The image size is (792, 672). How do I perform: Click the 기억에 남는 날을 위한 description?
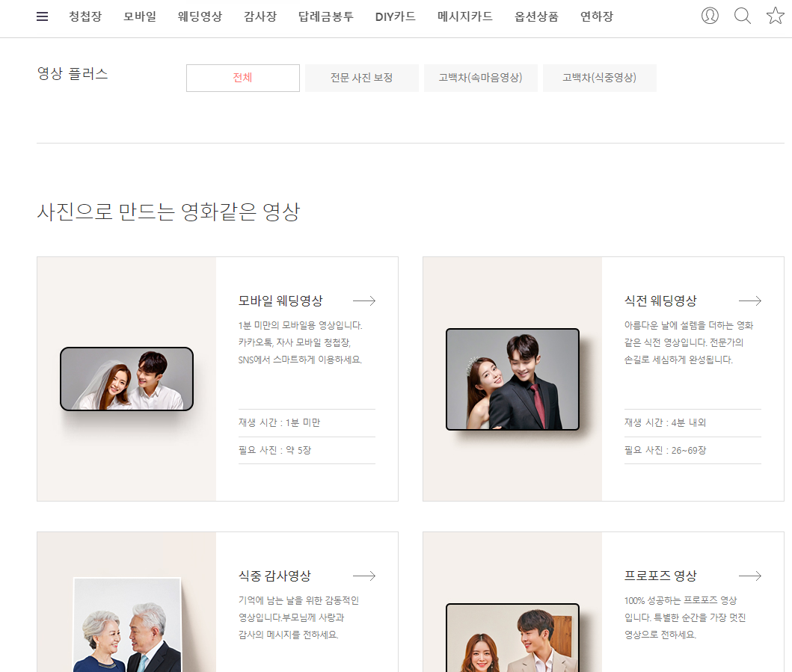click(298, 617)
